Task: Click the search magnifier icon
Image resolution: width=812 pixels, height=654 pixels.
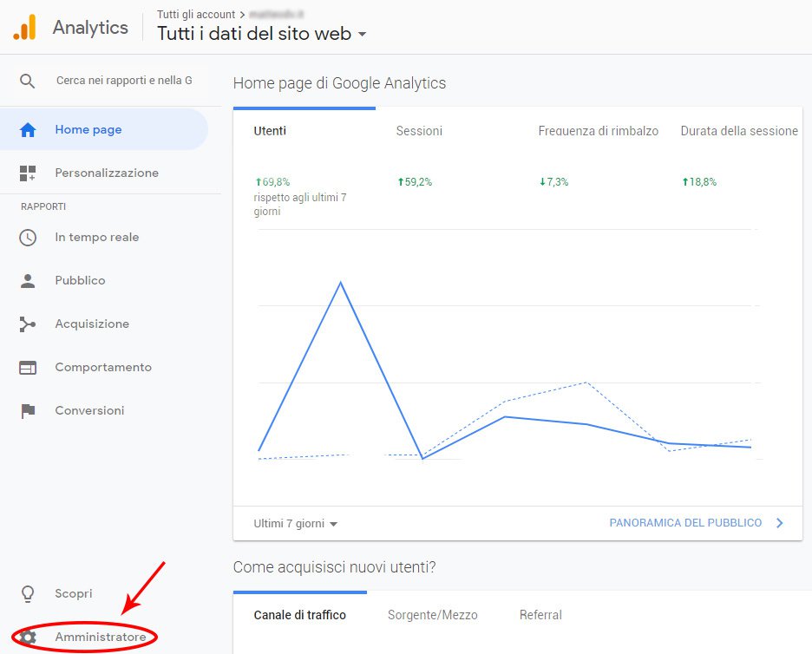Action: (x=28, y=81)
